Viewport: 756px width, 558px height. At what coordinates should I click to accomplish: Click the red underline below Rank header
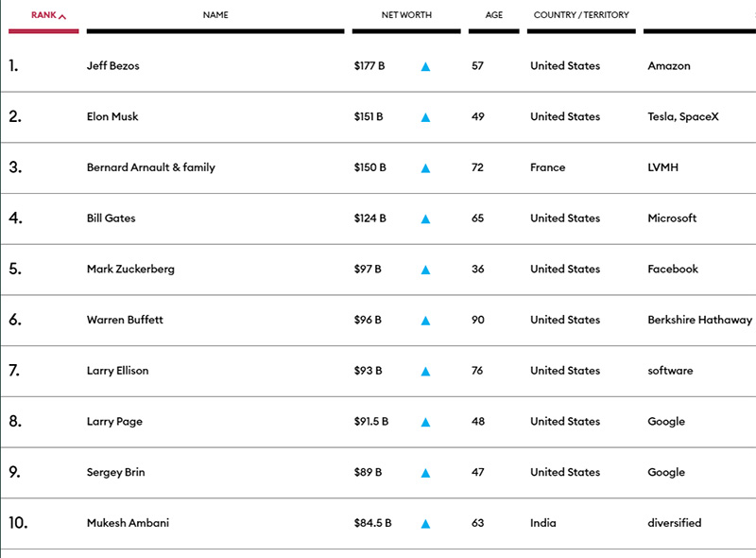[x=43, y=30]
